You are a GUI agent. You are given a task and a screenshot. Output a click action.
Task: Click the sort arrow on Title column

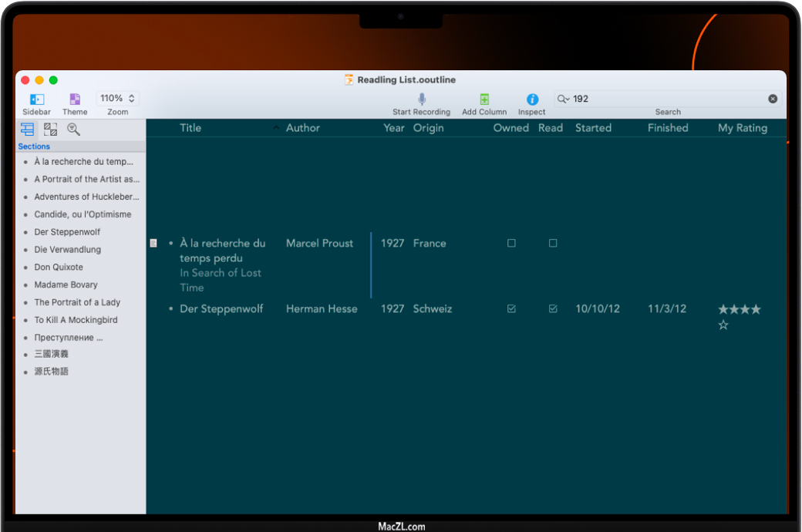tap(276, 128)
